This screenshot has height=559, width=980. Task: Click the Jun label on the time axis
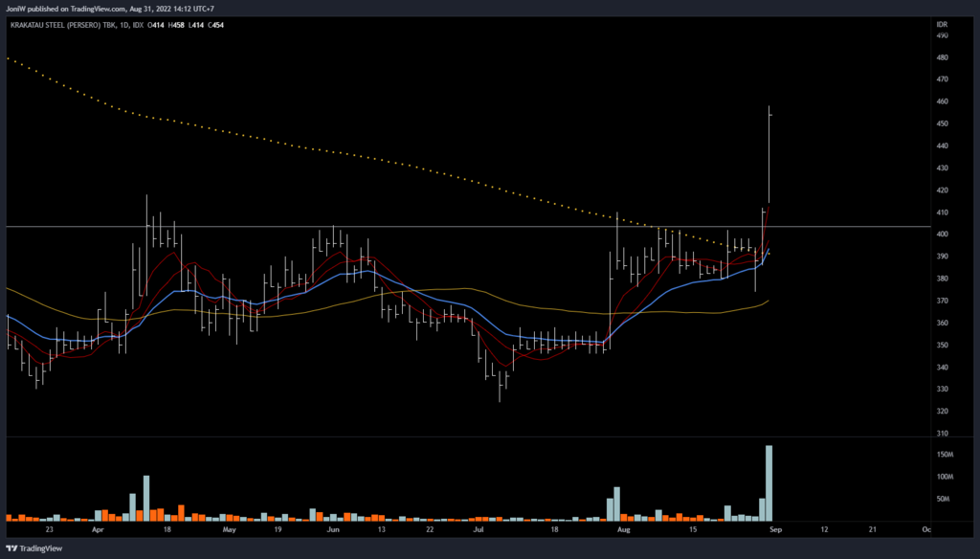click(332, 528)
